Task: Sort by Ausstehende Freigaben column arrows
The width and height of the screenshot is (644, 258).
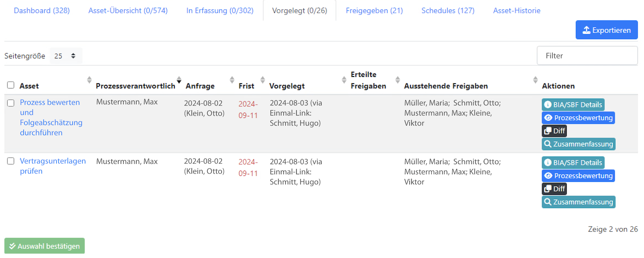Action: [535, 80]
